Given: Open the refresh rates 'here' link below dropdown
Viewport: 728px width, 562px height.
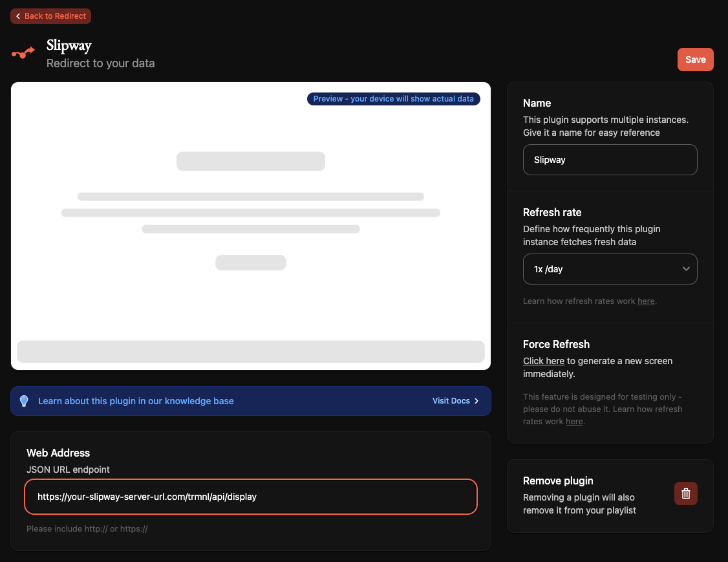Looking at the screenshot, I should (646, 301).
